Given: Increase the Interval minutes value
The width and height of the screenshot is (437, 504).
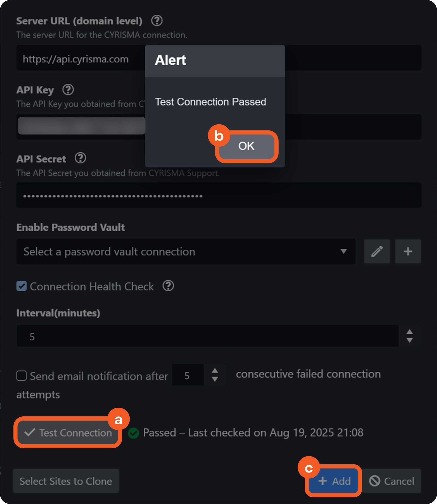Looking at the screenshot, I should pos(409,332).
